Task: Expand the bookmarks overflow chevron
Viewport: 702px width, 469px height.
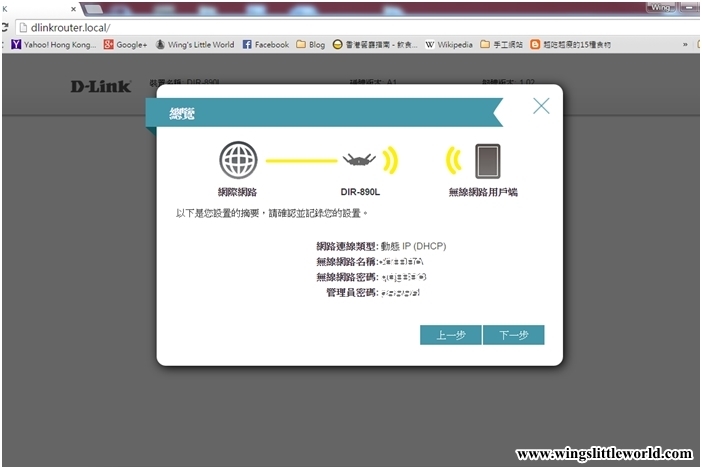Action: coord(685,45)
